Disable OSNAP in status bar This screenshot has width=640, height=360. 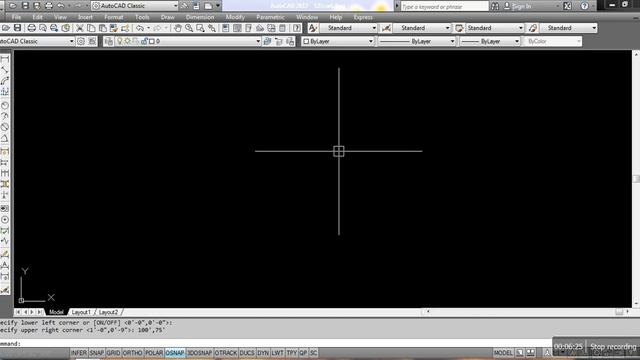click(175, 353)
